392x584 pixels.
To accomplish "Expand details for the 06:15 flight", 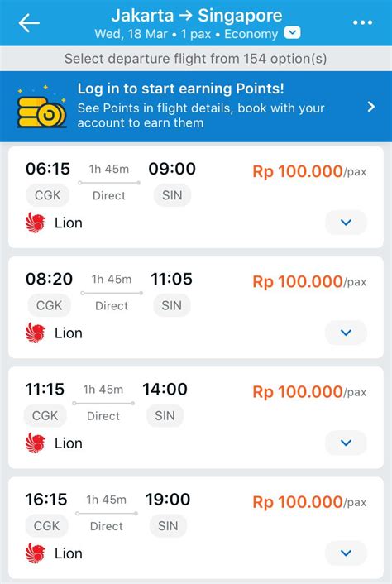I will 346,223.
